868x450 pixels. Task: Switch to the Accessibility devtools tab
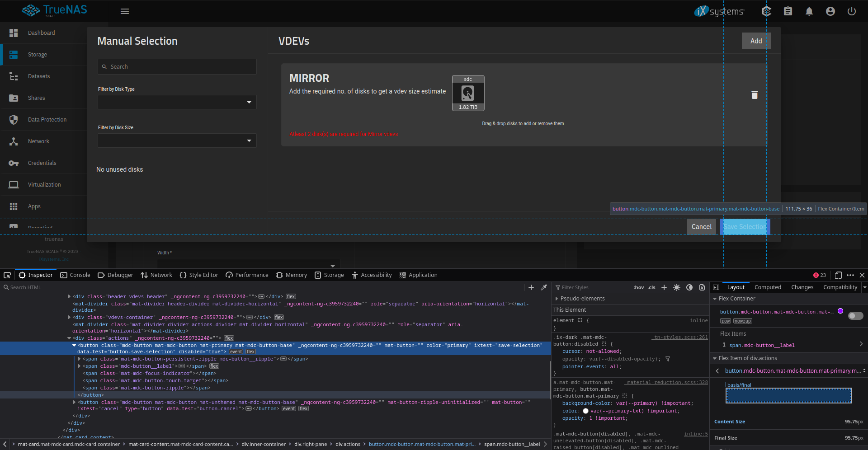point(372,275)
